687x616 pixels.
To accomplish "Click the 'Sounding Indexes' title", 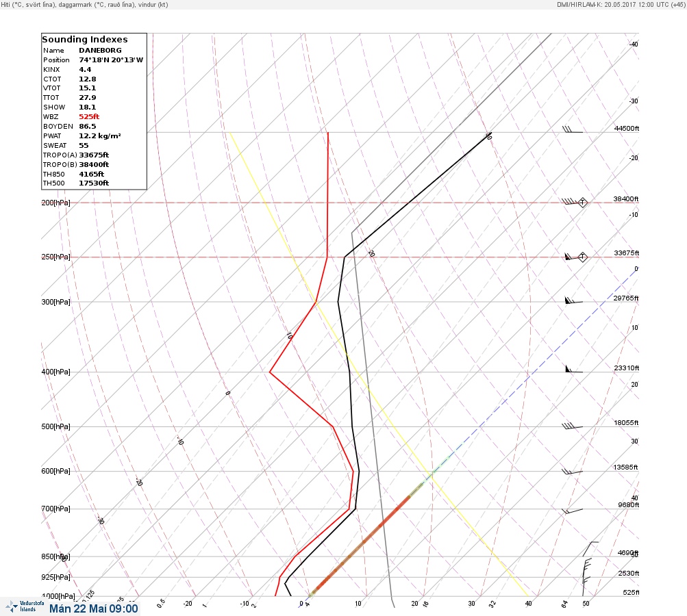I will tap(84, 40).
